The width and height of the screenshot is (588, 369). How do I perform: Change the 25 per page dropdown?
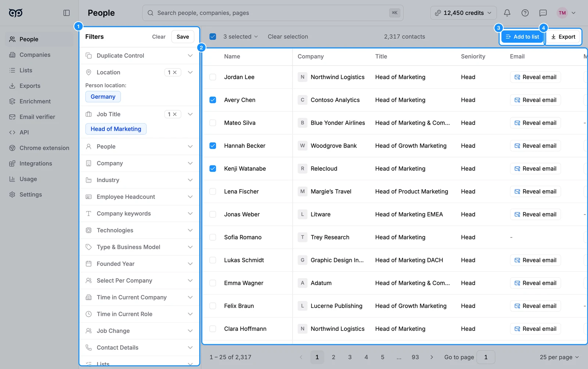[559, 357]
